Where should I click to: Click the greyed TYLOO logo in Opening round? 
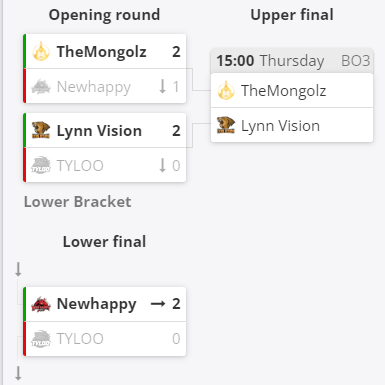(x=41, y=165)
